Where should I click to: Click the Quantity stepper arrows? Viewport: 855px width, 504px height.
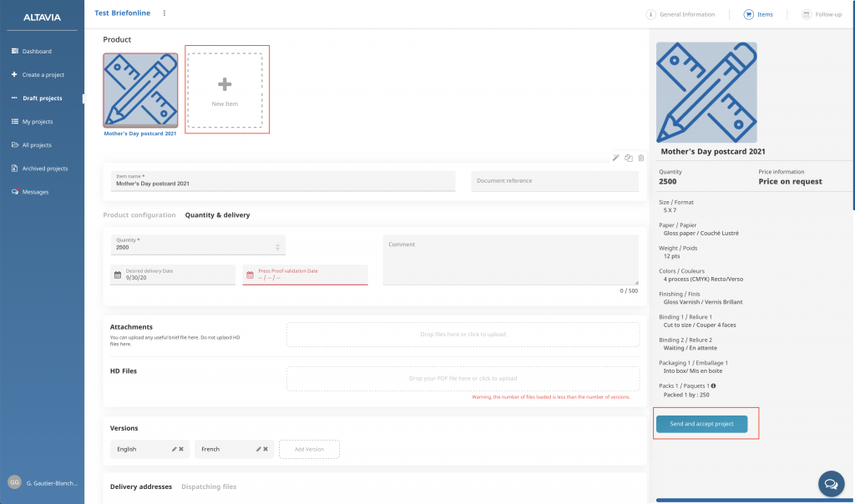[277, 247]
